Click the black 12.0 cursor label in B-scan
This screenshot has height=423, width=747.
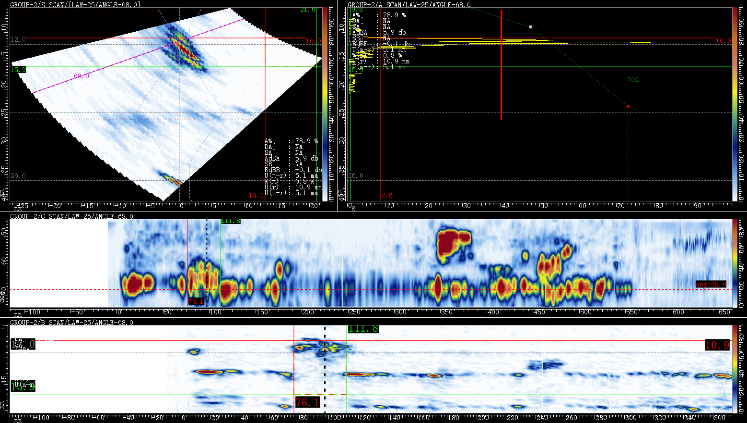coord(23,344)
